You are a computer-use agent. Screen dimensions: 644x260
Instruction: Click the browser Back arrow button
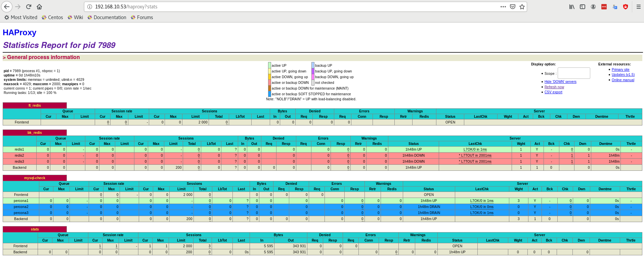[7, 7]
